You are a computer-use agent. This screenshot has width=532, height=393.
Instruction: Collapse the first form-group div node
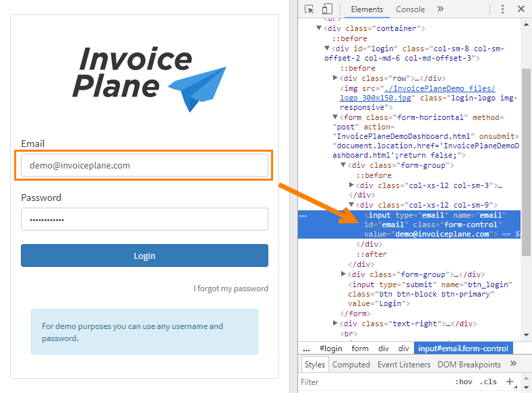pyautogui.click(x=343, y=164)
